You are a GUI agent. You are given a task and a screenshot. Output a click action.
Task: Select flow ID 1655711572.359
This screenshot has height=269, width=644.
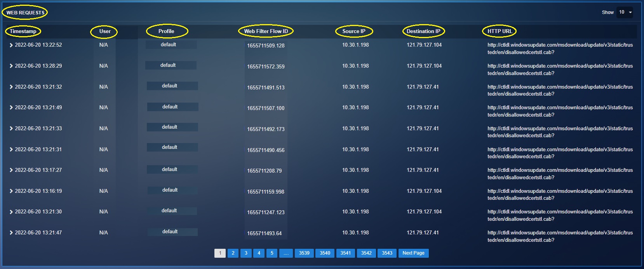click(x=266, y=67)
